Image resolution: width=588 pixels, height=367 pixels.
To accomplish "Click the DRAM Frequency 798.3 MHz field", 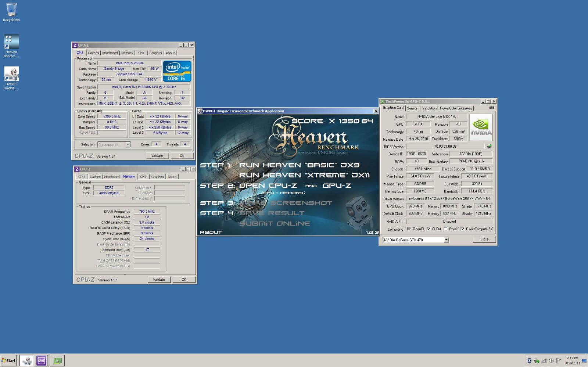I will 147,212.
